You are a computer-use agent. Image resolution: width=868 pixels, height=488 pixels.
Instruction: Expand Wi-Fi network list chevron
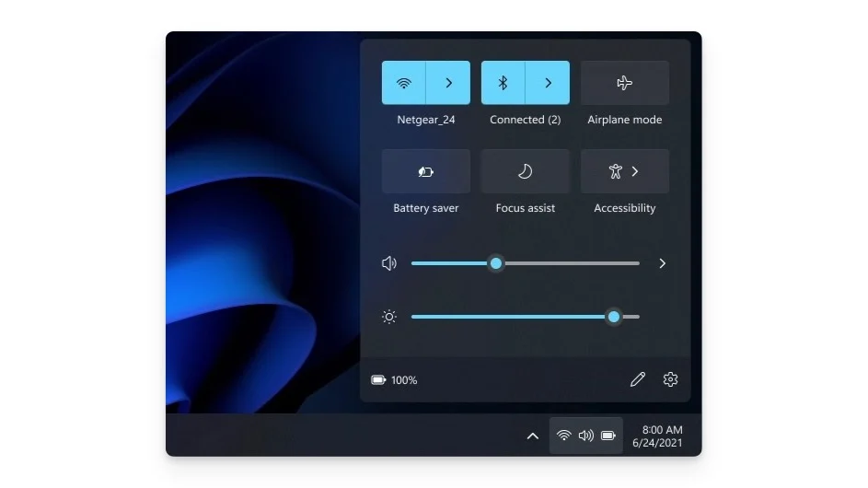(448, 83)
